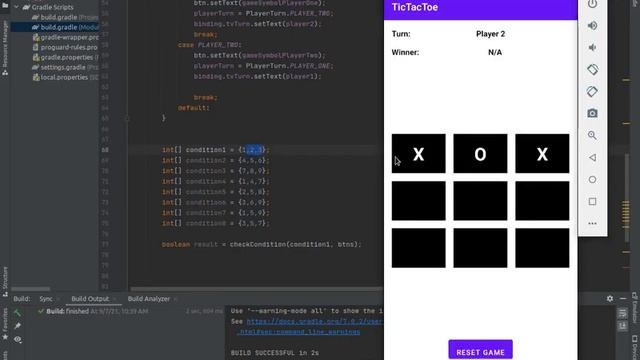
Task: Collapse the Gradle Scripts tree node
Action: coord(17,7)
